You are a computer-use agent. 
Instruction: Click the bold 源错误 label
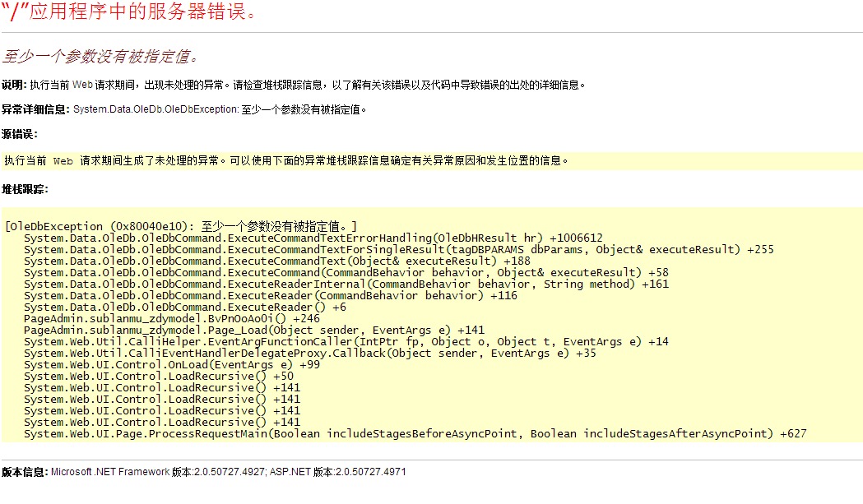pyautogui.click(x=20, y=134)
